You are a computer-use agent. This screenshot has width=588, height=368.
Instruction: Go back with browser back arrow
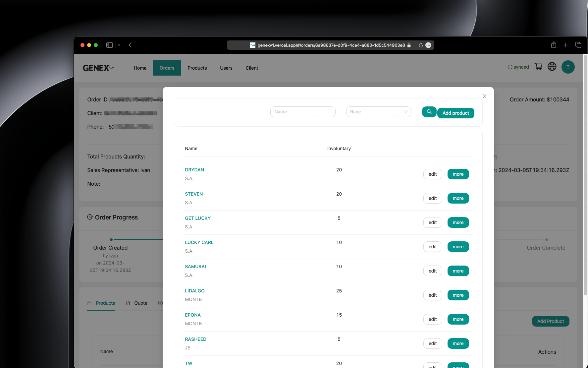130,45
